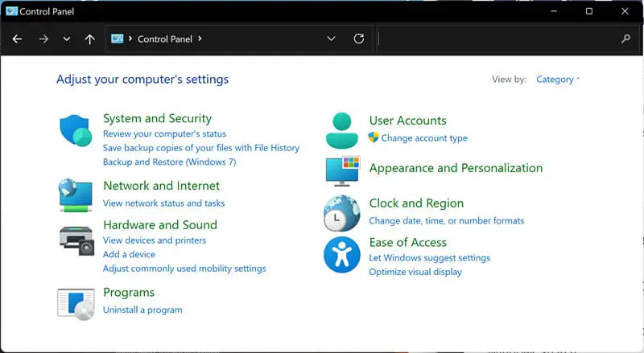644x353 pixels.
Task: Open the View by Category dropdown
Action: (558, 80)
